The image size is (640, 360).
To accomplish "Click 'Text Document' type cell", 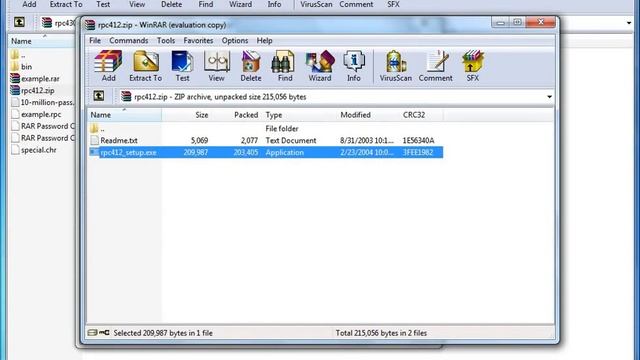I will point(291,140).
